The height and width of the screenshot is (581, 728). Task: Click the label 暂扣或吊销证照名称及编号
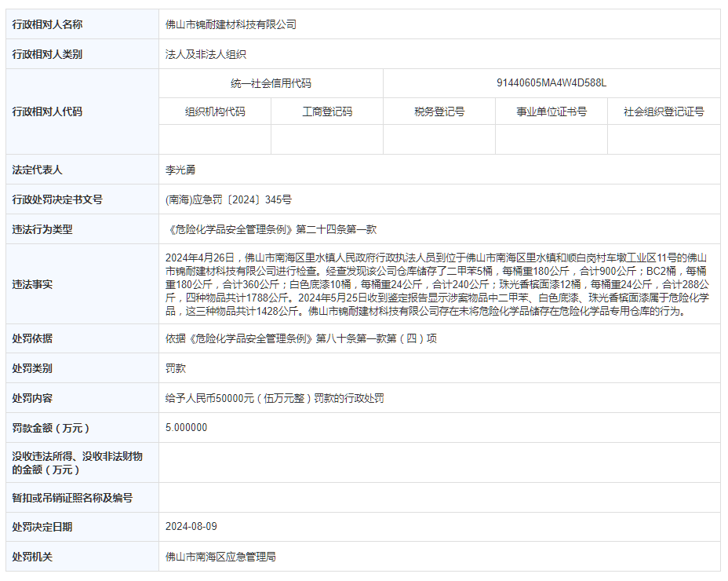[72, 499]
